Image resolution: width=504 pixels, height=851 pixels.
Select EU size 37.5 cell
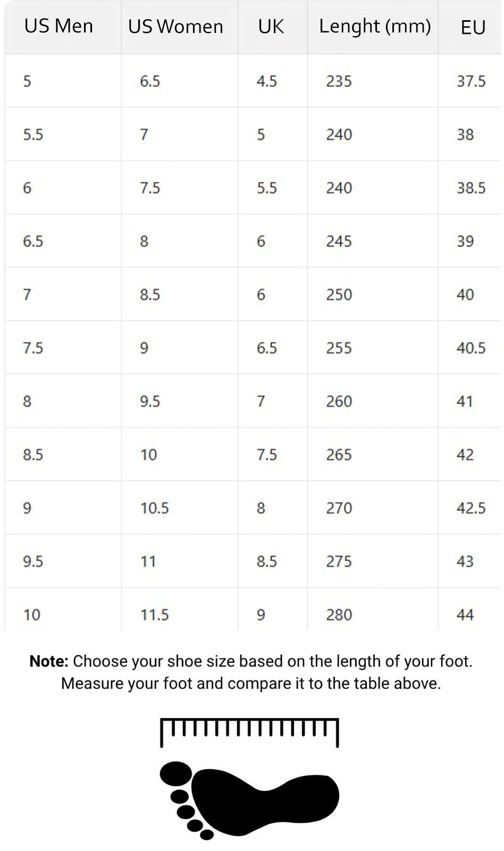click(x=471, y=81)
